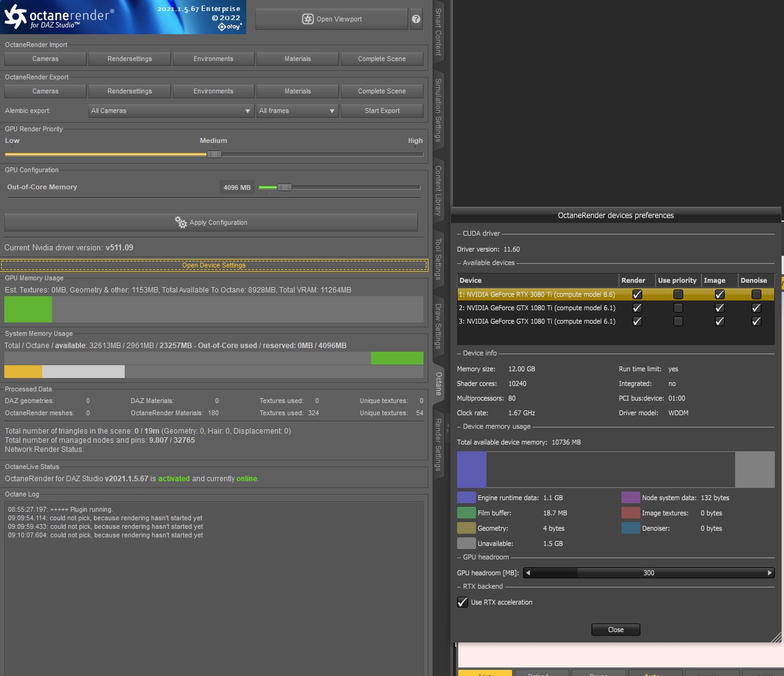
Task: Switch to the Simulation Settings tab
Action: click(438, 110)
